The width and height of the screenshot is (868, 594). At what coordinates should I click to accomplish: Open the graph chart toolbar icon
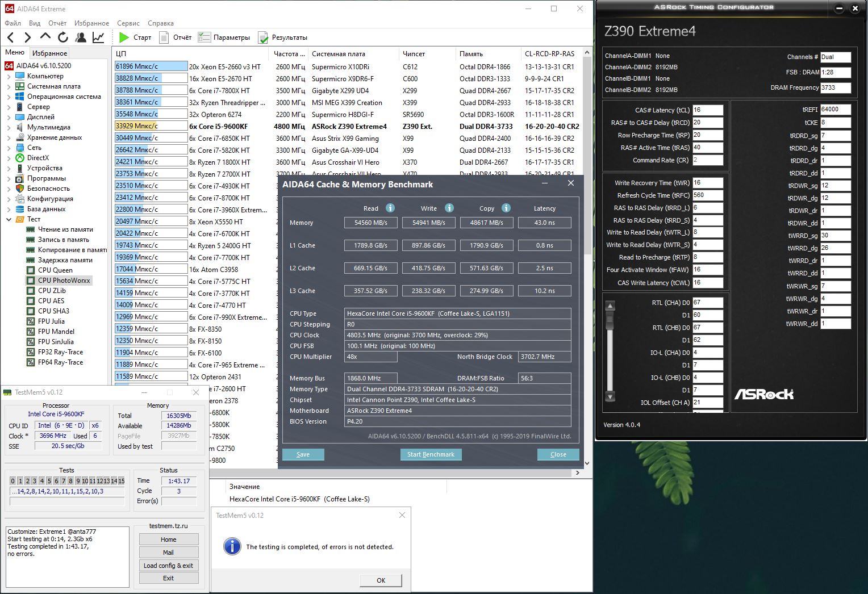pyautogui.click(x=98, y=37)
